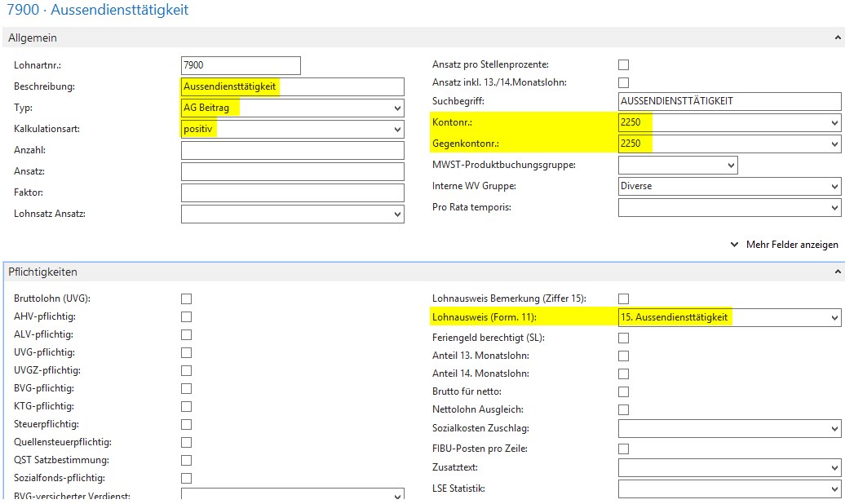Check the Brutto für netto checkbox
Screen dimensions: 845x504
tap(624, 392)
